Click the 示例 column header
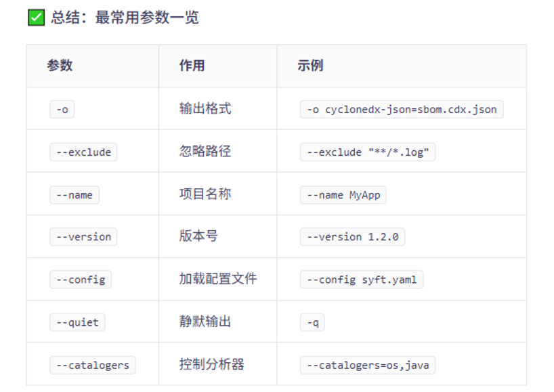The height and width of the screenshot is (392, 554). [x=310, y=66]
